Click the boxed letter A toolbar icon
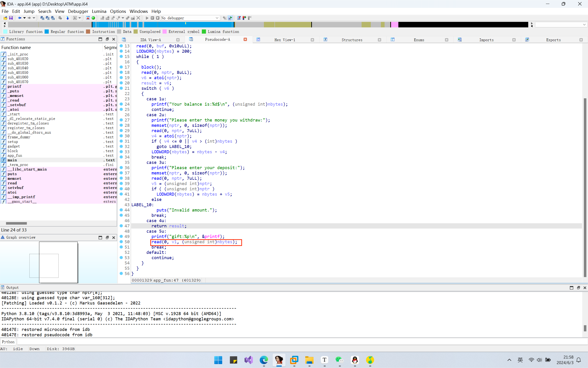 [75, 18]
